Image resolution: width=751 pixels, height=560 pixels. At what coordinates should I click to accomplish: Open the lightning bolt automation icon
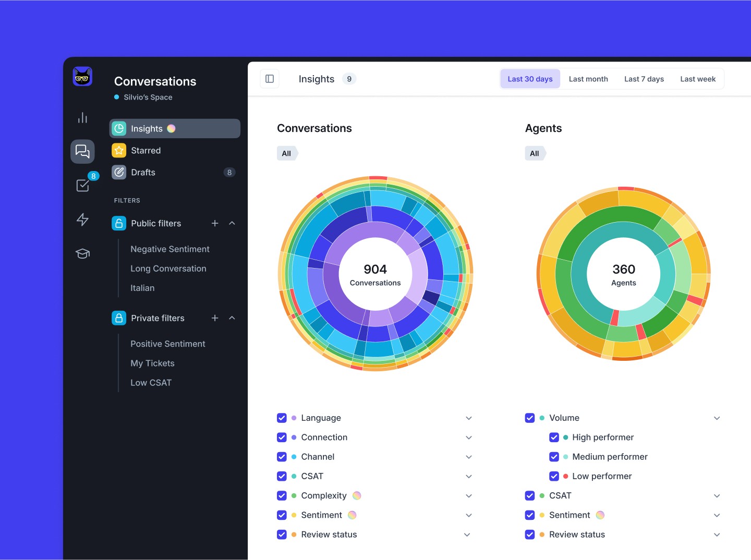pos(82,220)
